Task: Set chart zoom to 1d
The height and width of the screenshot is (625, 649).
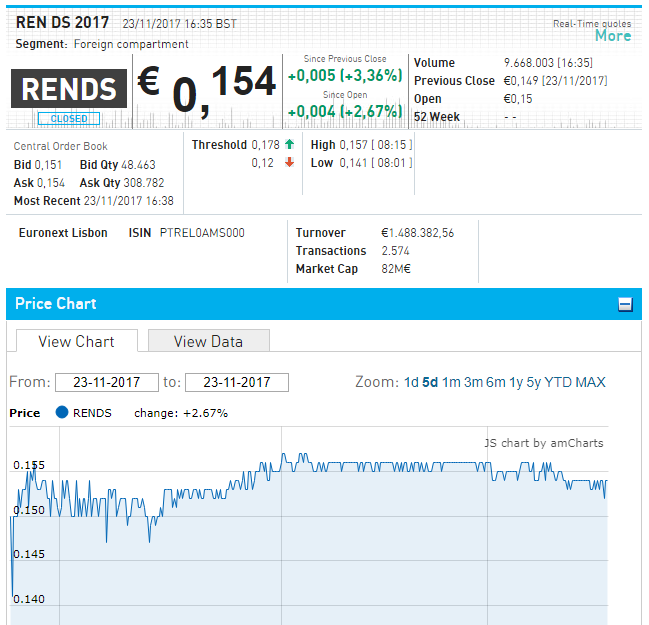Action: point(411,382)
